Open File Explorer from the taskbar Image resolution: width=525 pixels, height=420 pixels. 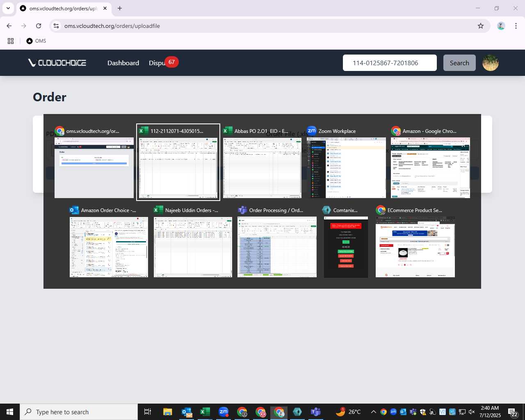pos(167,412)
